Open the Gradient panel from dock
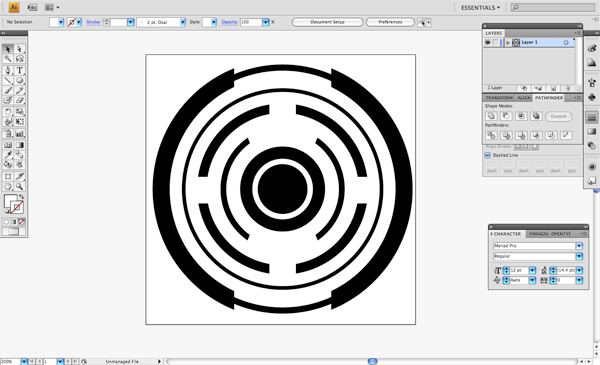 pos(592,131)
